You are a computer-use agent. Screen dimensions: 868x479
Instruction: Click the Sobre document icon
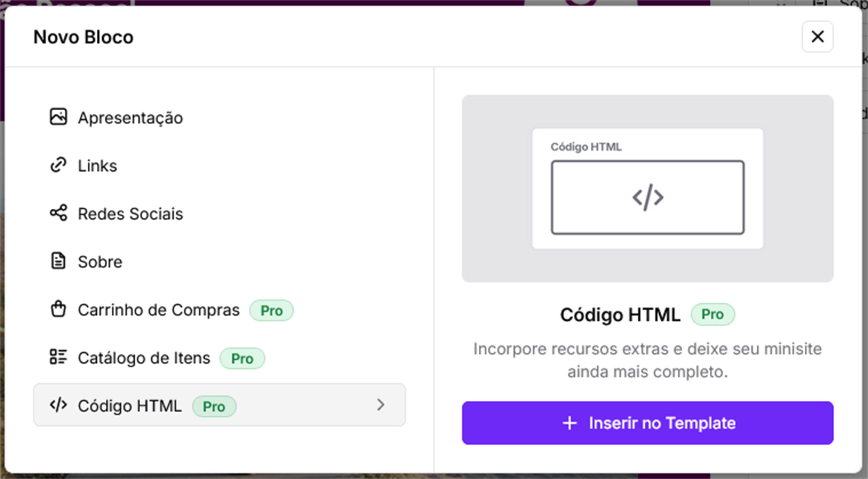[x=58, y=261]
